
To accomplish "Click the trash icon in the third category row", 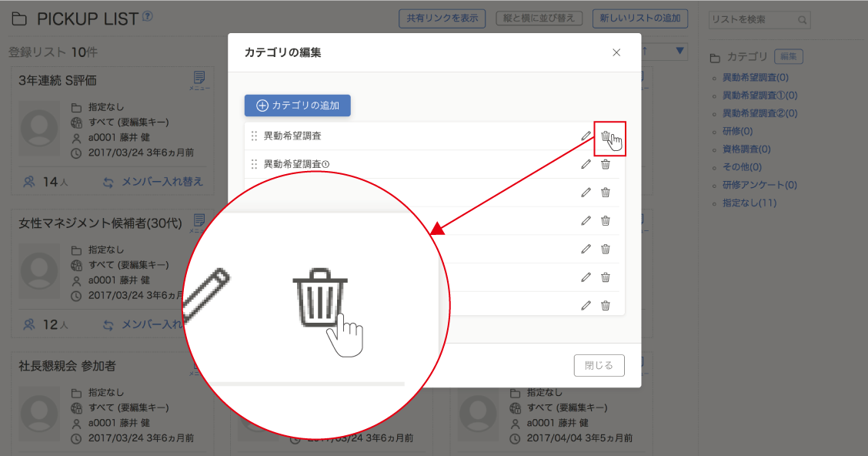I will [x=606, y=193].
